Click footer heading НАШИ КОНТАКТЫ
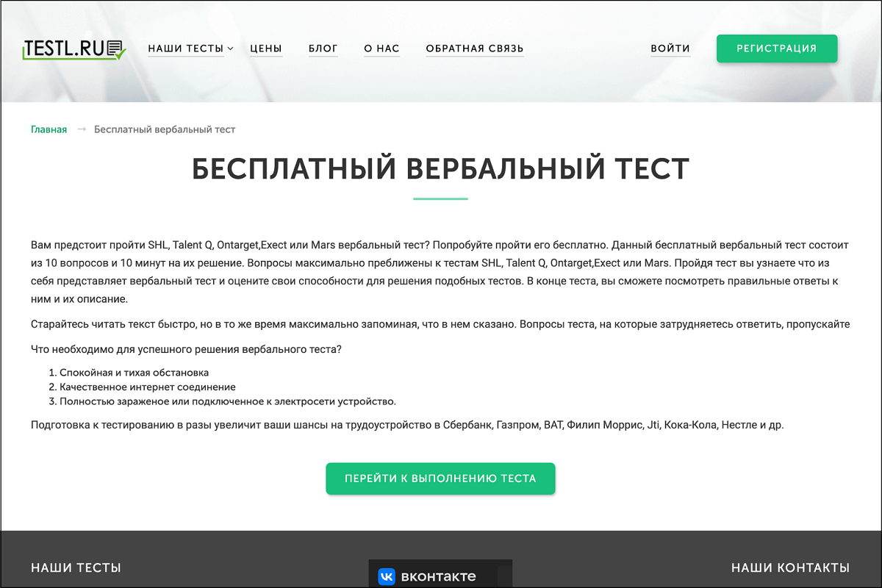 coord(790,567)
